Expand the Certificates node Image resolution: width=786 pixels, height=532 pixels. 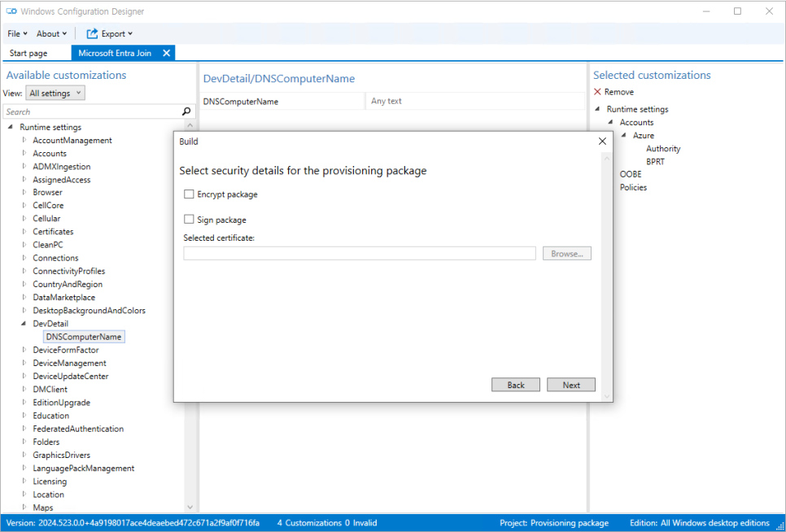coord(24,232)
